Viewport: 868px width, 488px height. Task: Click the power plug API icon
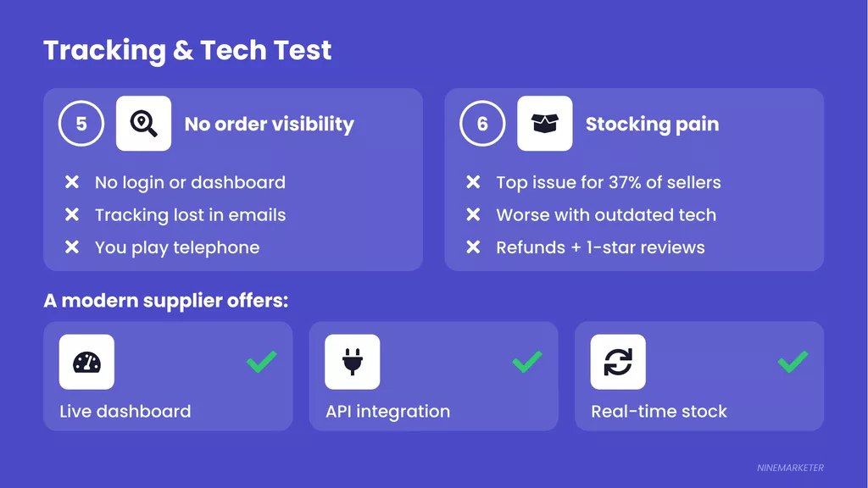click(x=353, y=362)
